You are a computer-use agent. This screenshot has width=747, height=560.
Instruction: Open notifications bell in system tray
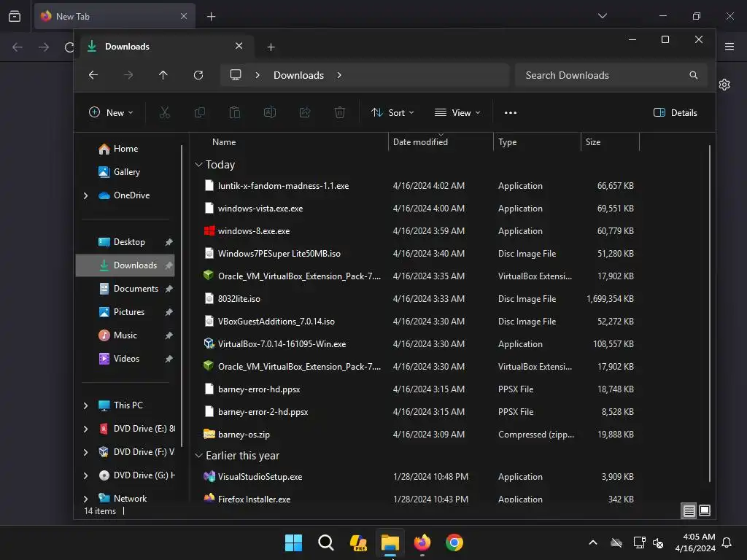coord(727,542)
